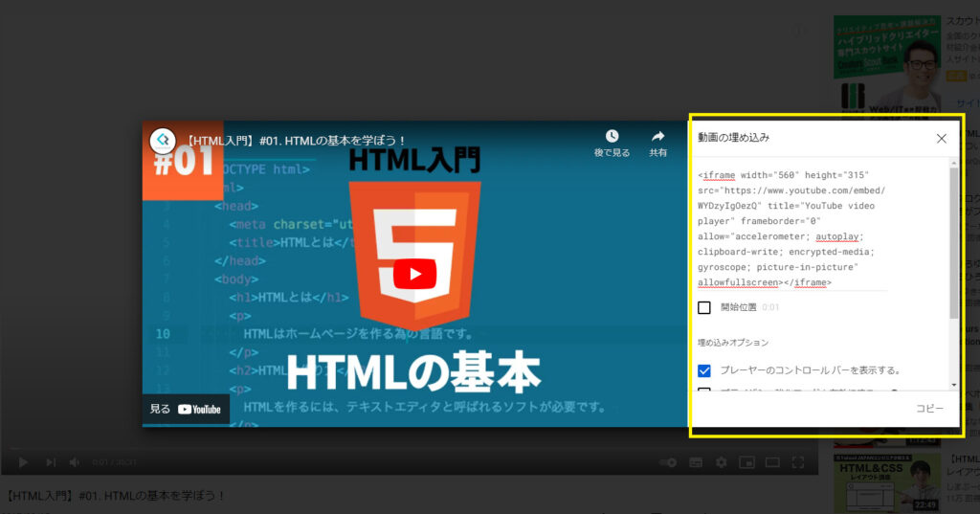Enter fullscreen using the fullscreen icon
Viewport: 980px width, 514px height.
coord(797,462)
